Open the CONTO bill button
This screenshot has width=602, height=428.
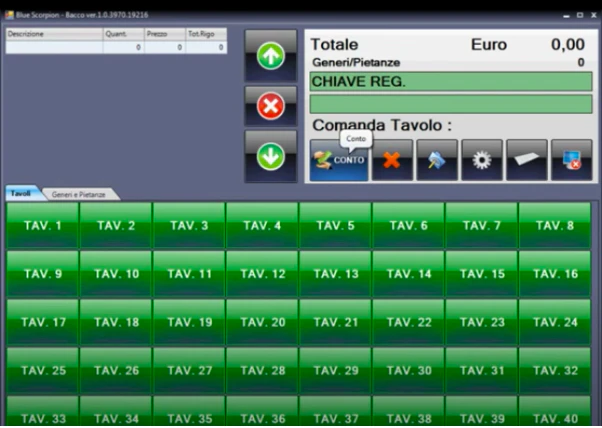339,160
